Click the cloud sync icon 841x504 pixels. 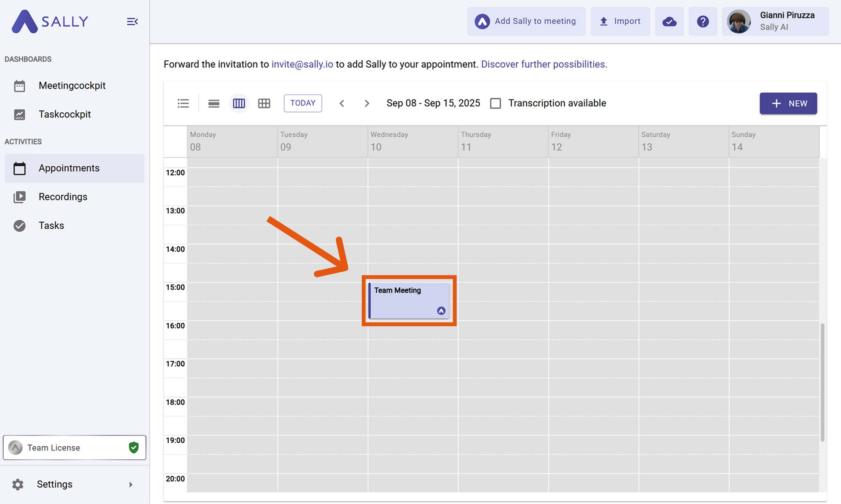coord(669,21)
